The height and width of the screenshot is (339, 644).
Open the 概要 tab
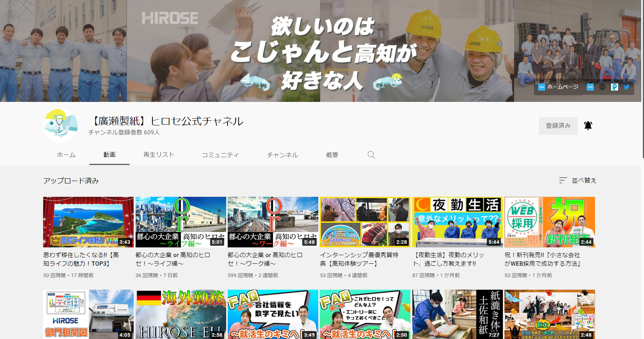click(x=332, y=155)
